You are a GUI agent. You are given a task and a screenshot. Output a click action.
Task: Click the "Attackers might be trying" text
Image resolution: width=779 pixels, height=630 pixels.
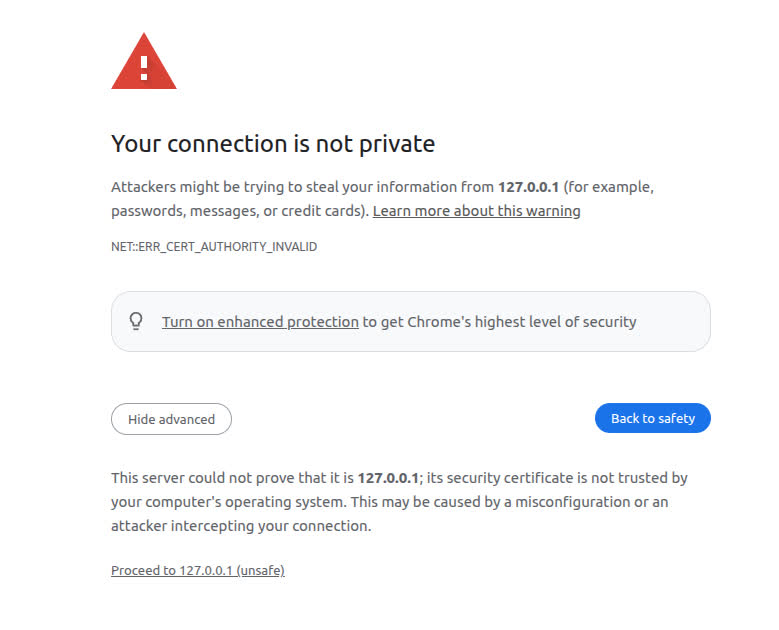pyautogui.click(x=192, y=187)
